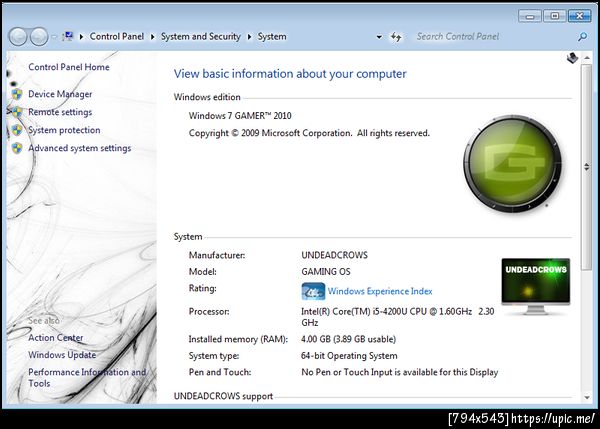Click the GAMING OS model value
The image size is (600, 429).
[326, 272]
